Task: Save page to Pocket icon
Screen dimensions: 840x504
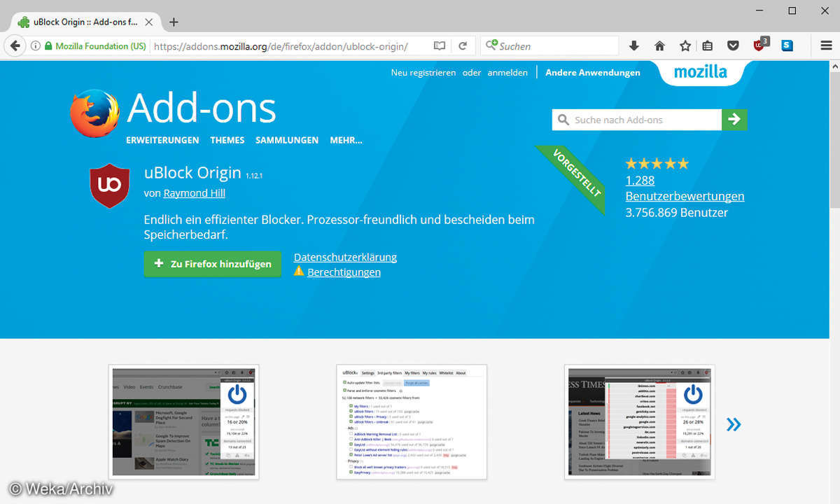Action: [x=733, y=46]
